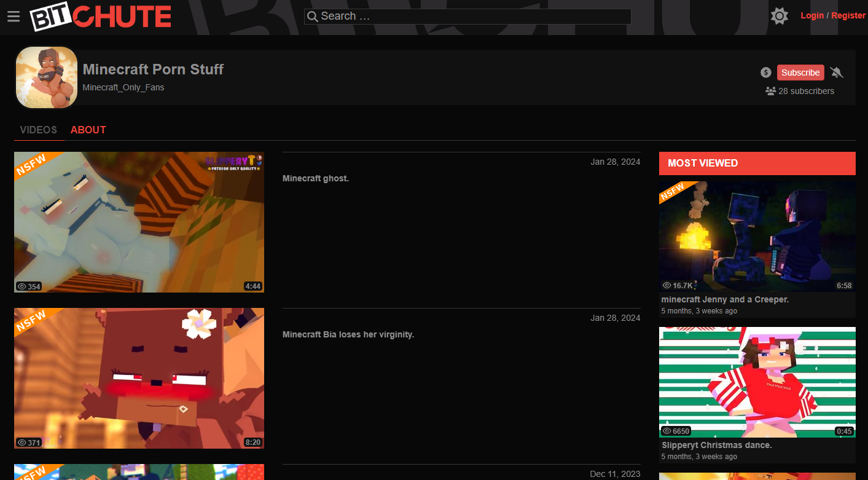
Task: Switch to the ABOUT tab
Action: (x=88, y=130)
